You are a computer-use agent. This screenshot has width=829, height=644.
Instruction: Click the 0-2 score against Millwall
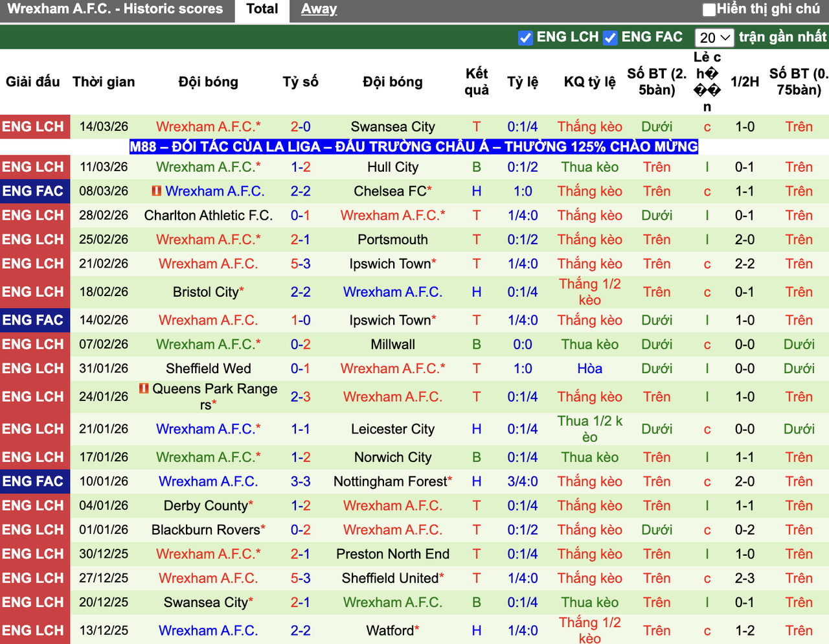pyautogui.click(x=301, y=345)
